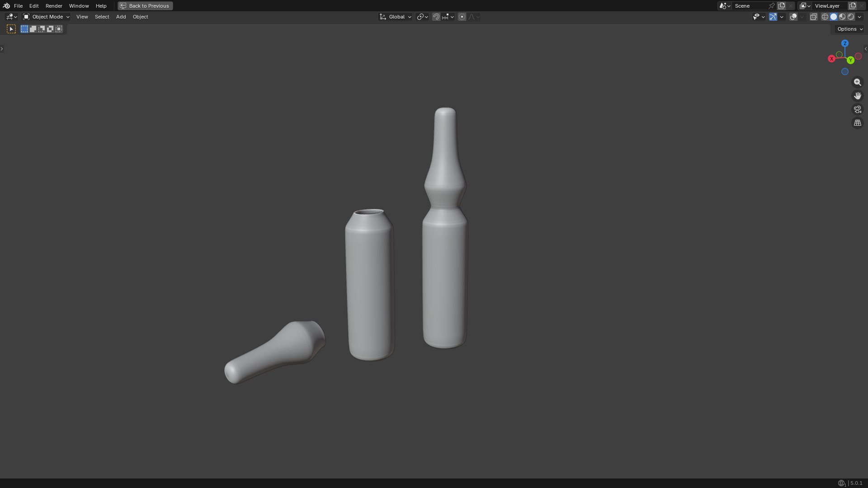The image size is (868, 488).
Task: Choose Set a new selection mode
Action: pyautogui.click(x=24, y=29)
